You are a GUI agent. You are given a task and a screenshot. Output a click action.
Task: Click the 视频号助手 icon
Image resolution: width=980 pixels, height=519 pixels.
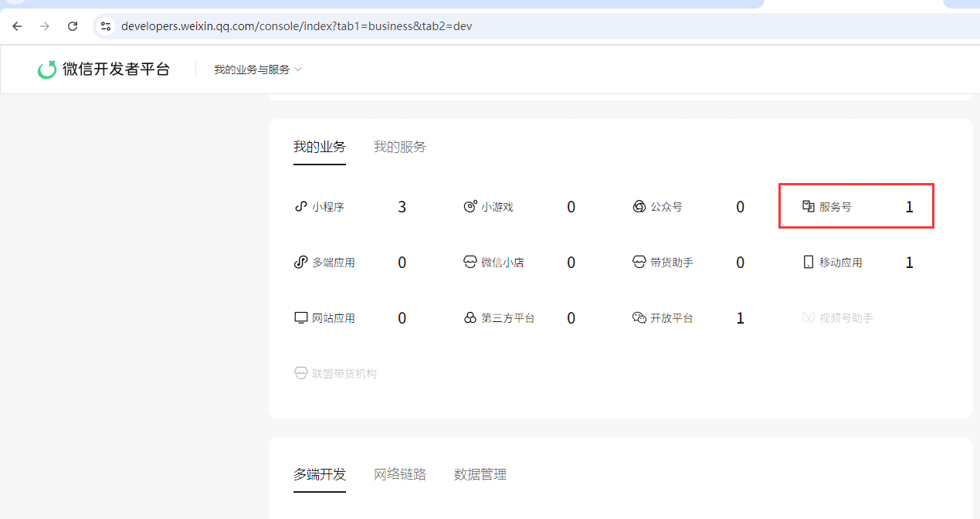pyautogui.click(x=809, y=318)
